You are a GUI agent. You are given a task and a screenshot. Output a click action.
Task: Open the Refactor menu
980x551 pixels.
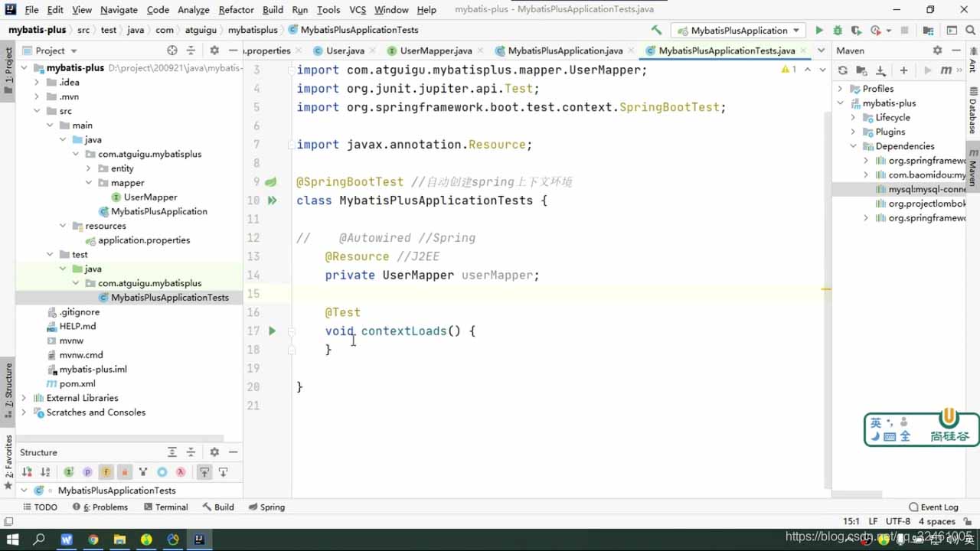pyautogui.click(x=236, y=10)
